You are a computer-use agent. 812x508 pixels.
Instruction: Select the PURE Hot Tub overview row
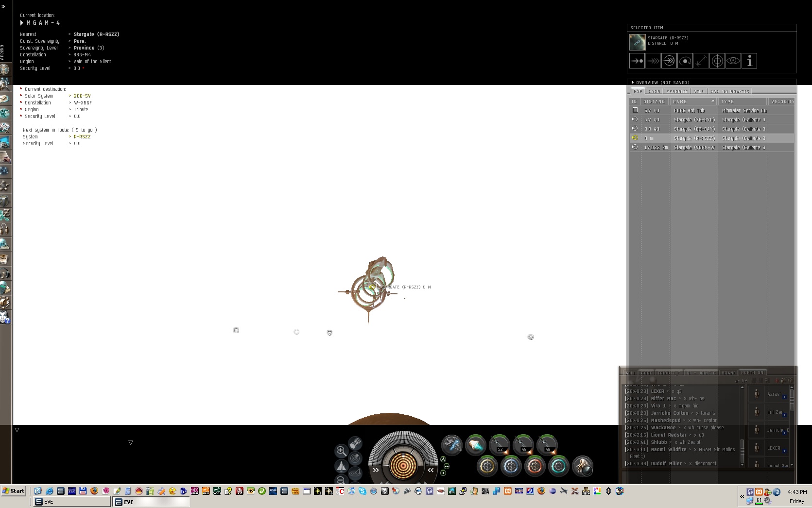pyautogui.click(x=712, y=111)
